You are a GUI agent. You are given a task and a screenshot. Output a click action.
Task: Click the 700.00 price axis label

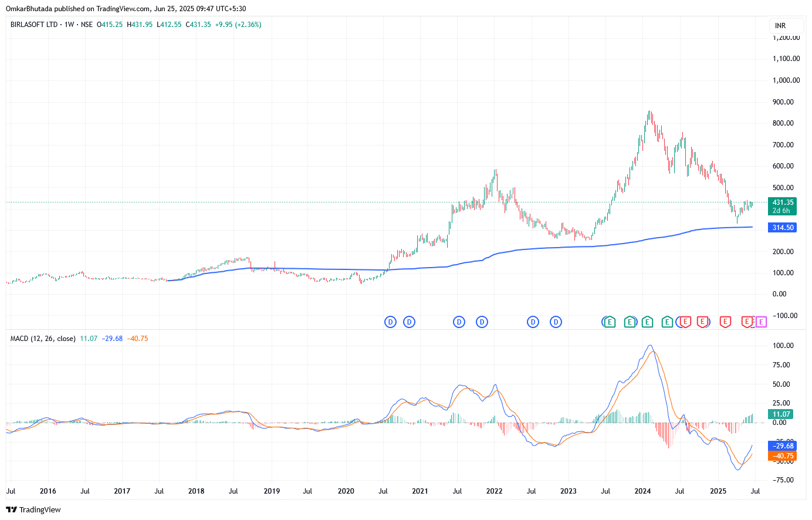(783, 145)
